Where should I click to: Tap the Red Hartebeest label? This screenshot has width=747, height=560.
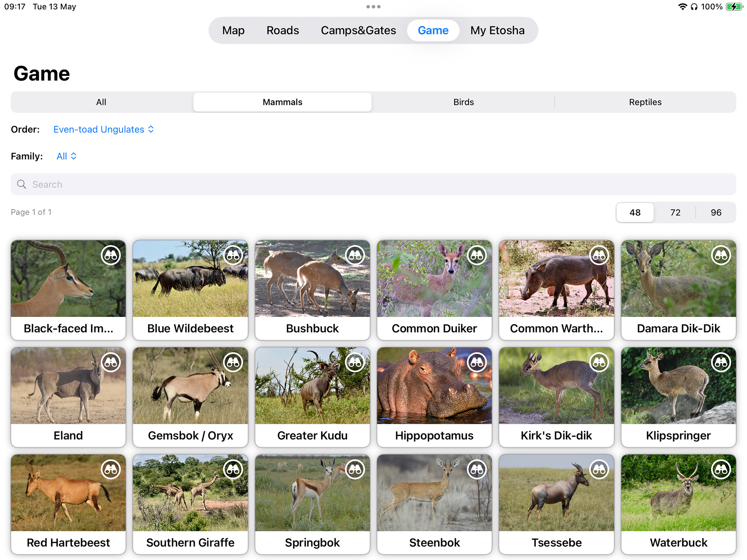point(68,542)
